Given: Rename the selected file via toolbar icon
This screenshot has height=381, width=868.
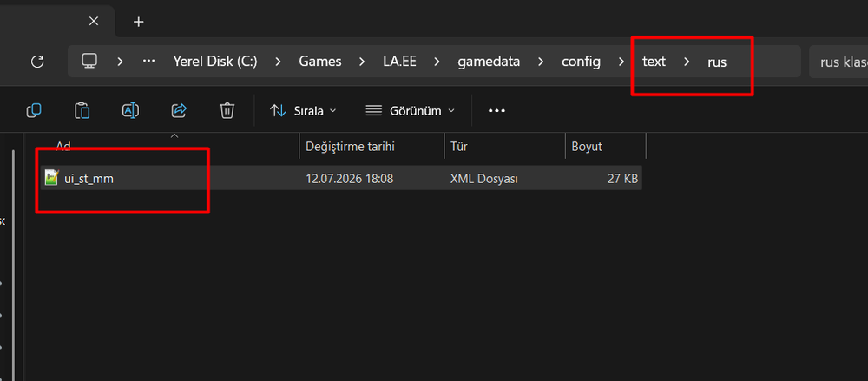Looking at the screenshot, I should 131,111.
